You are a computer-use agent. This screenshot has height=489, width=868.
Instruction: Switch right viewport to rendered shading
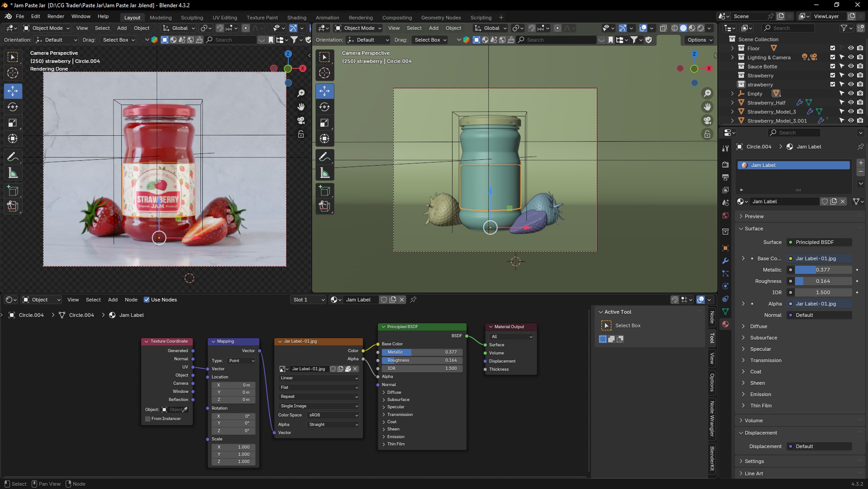click(701, 28)
